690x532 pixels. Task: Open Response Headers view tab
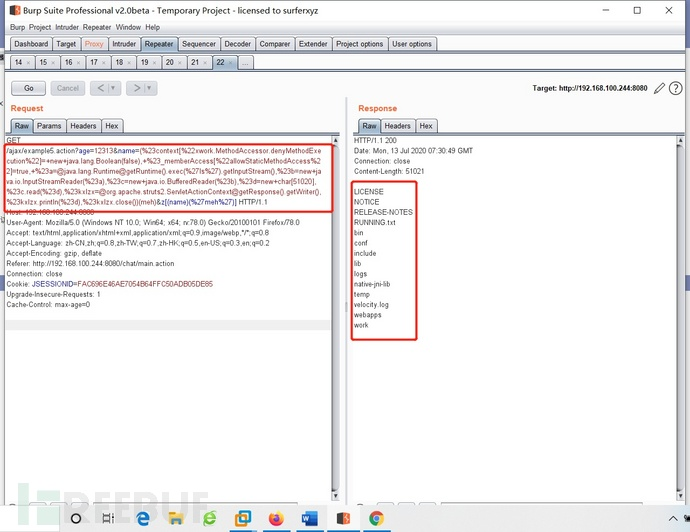click(397, 126)
